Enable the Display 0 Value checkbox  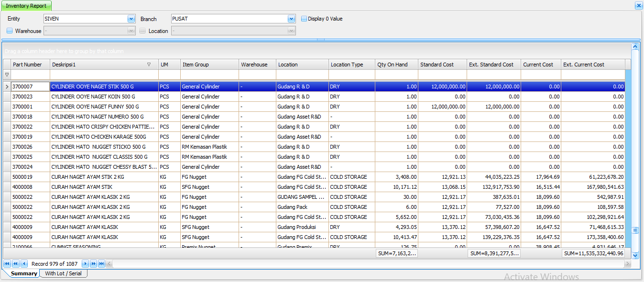tap(304, 19)
